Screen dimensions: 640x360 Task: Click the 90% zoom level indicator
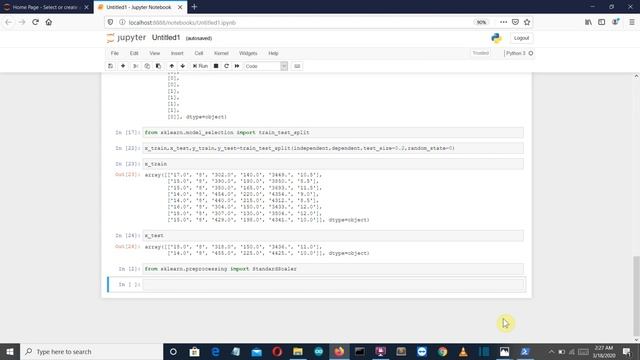[481, 22]
